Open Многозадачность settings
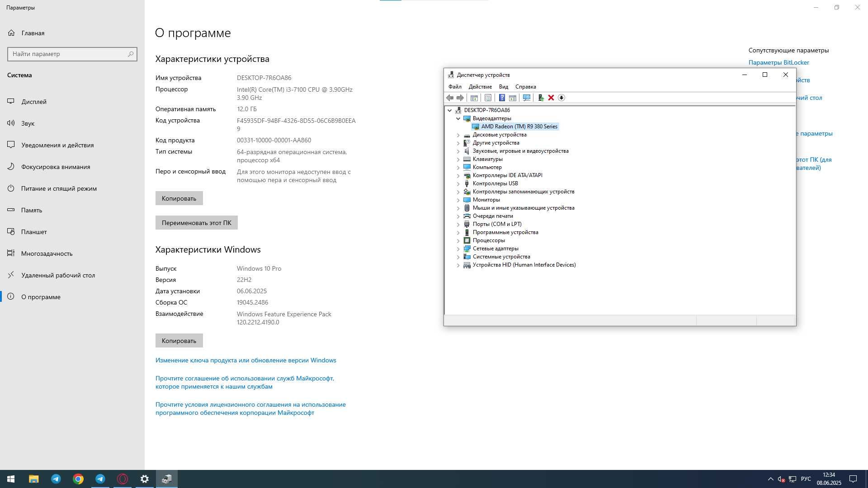This screenshot has height=488, width=868. [x=72, y=253]
